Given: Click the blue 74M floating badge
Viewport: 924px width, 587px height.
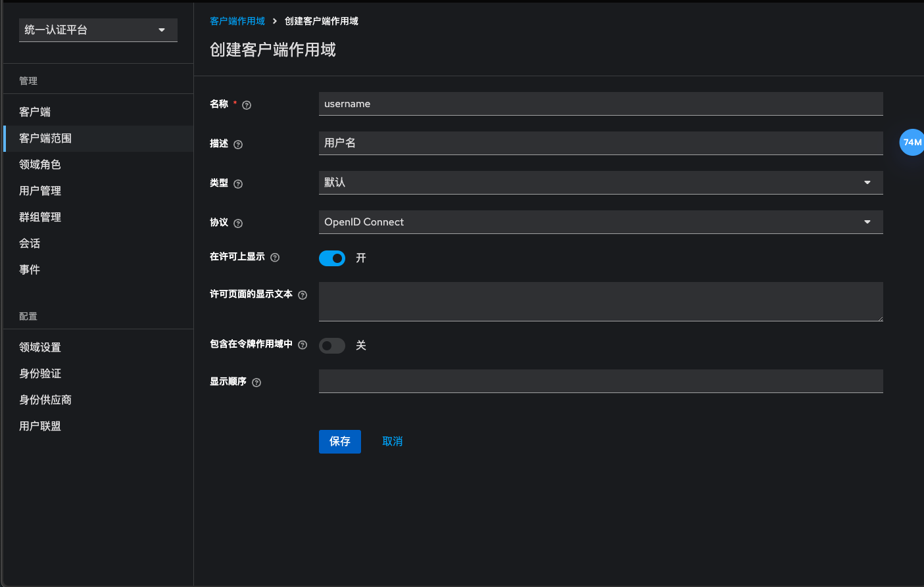Looking at the screenshot, I should (912, 142).
